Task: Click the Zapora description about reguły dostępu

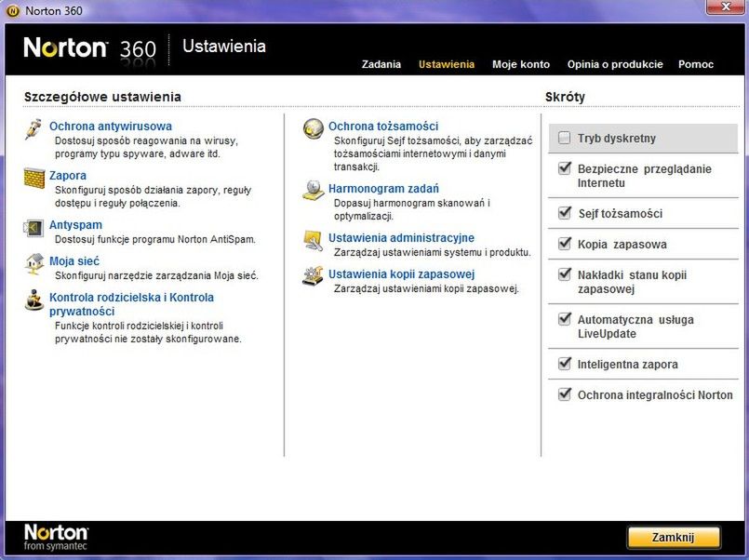Action: point(153,196)
